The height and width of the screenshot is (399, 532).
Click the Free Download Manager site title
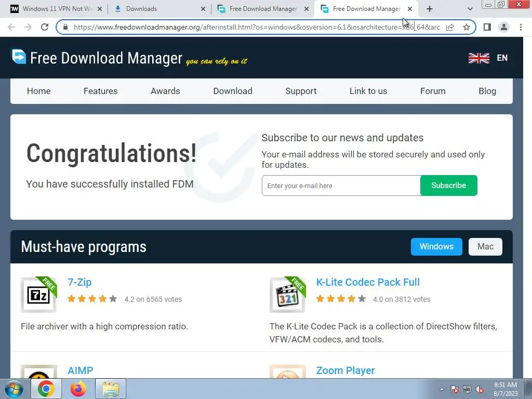[x=106, y=58]
